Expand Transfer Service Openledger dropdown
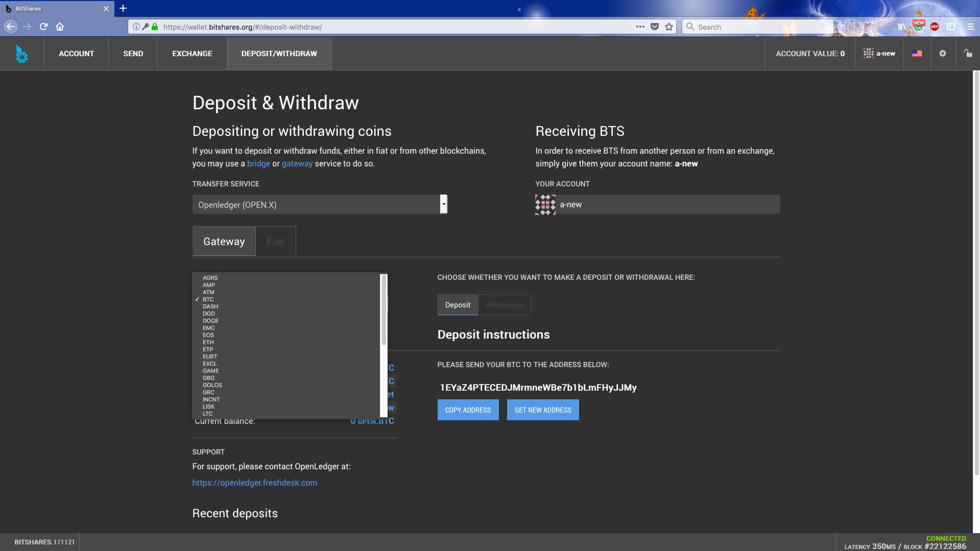 pos(320,204)
